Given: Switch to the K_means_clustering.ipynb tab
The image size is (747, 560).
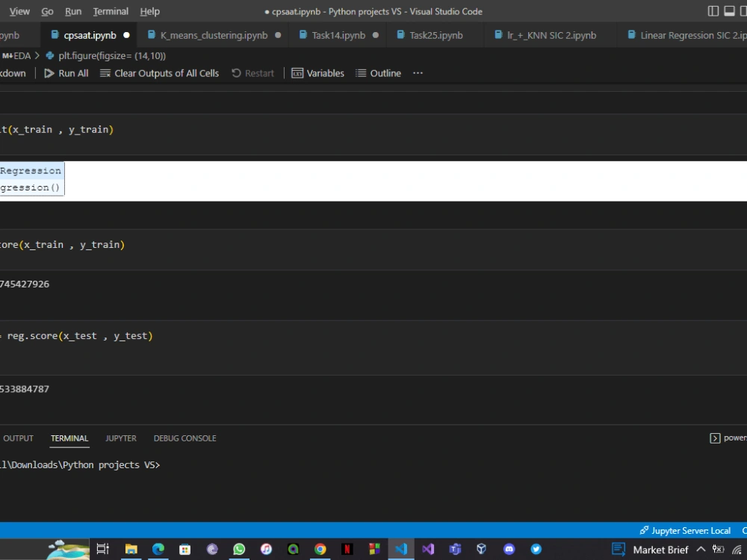Looking at the screenshot, I should click(214, 35).
